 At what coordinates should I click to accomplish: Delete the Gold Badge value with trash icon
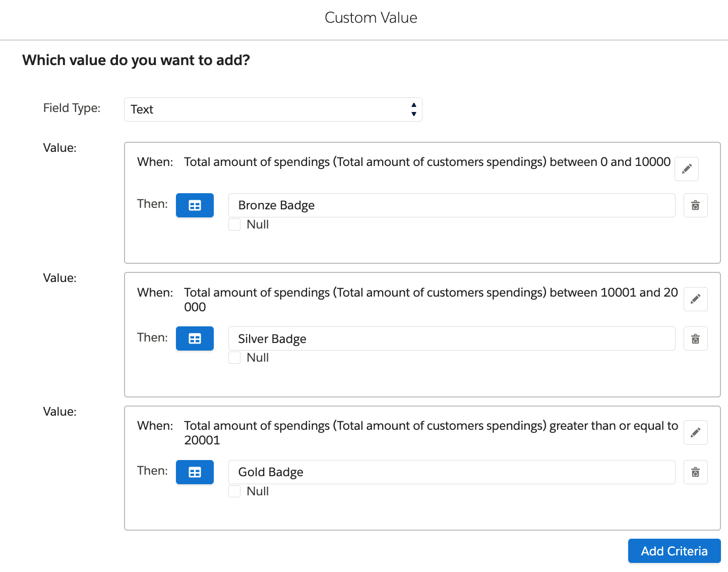point(696,472)
